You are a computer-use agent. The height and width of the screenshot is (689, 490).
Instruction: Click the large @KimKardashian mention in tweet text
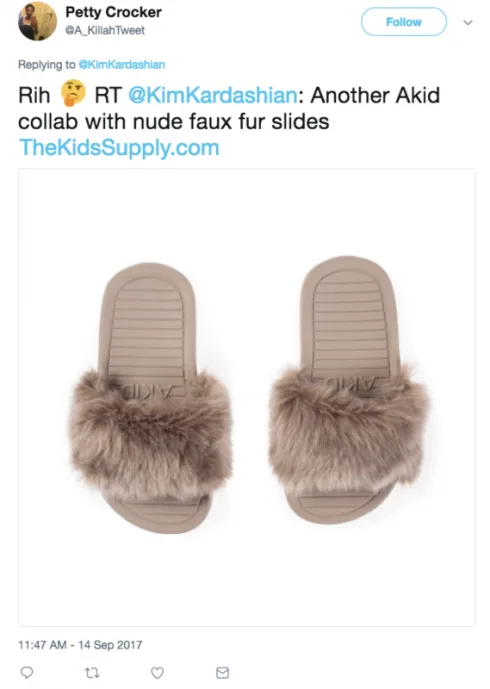pos(213,95)
